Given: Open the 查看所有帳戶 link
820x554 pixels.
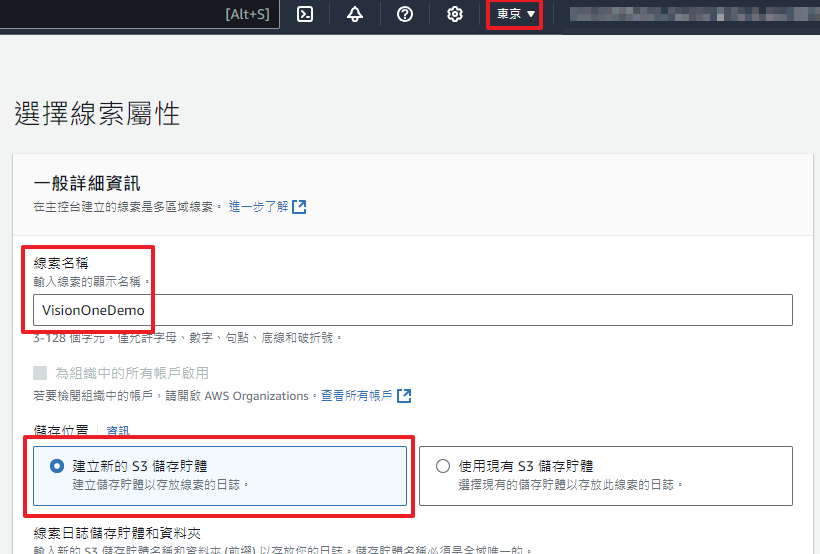Looking at the screenshot, I should point(355,396).
